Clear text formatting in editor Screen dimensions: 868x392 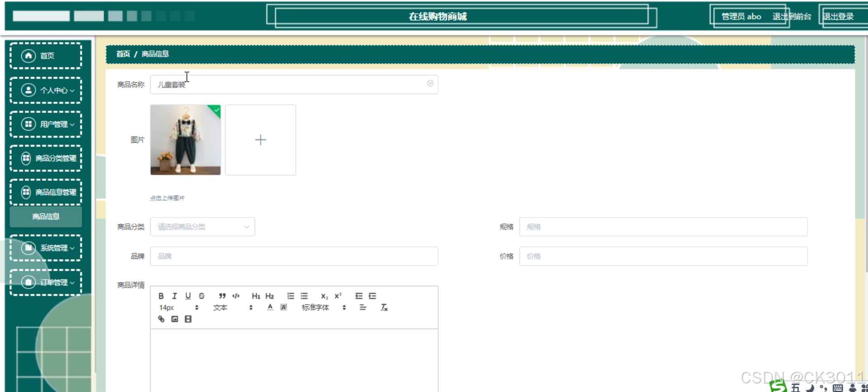(384, 307)
